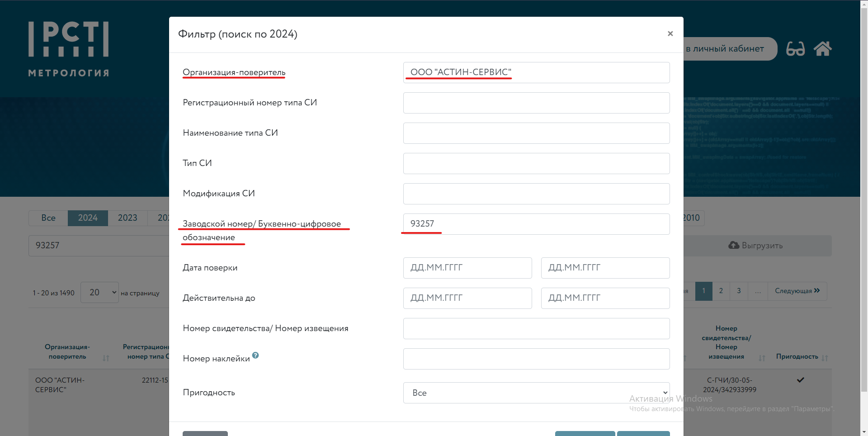
Task: Open the личный кабинет link
Action: pyautogui.click(x=728, y=49)
